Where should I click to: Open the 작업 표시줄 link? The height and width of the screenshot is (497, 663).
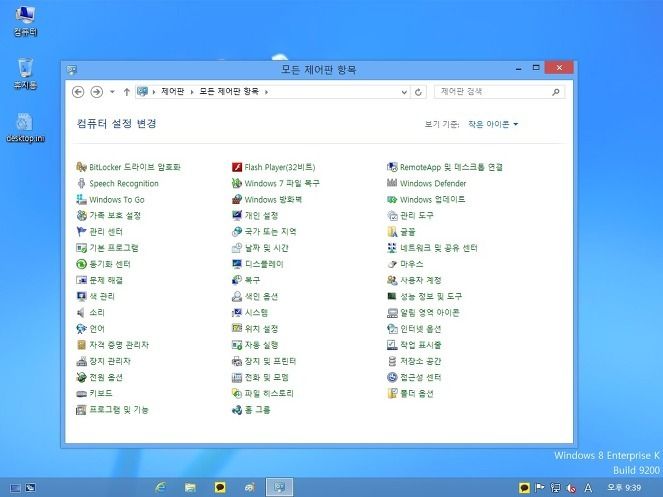tap(421, 345)
